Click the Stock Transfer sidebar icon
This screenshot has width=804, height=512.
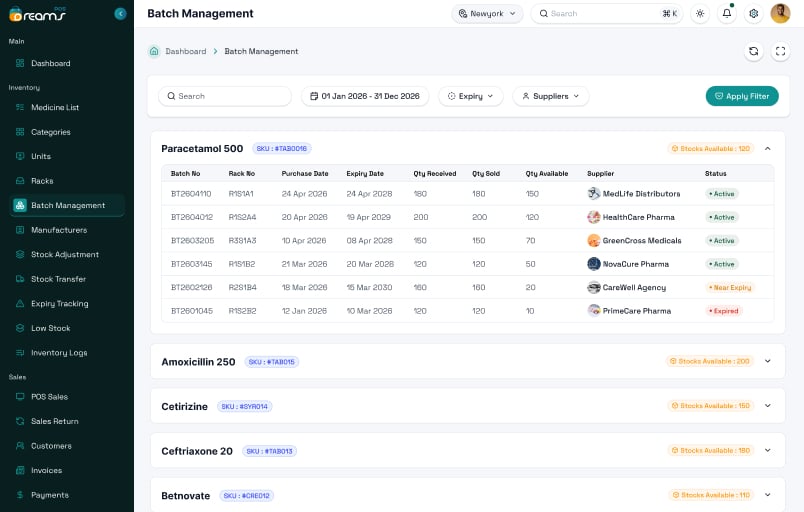20,279
